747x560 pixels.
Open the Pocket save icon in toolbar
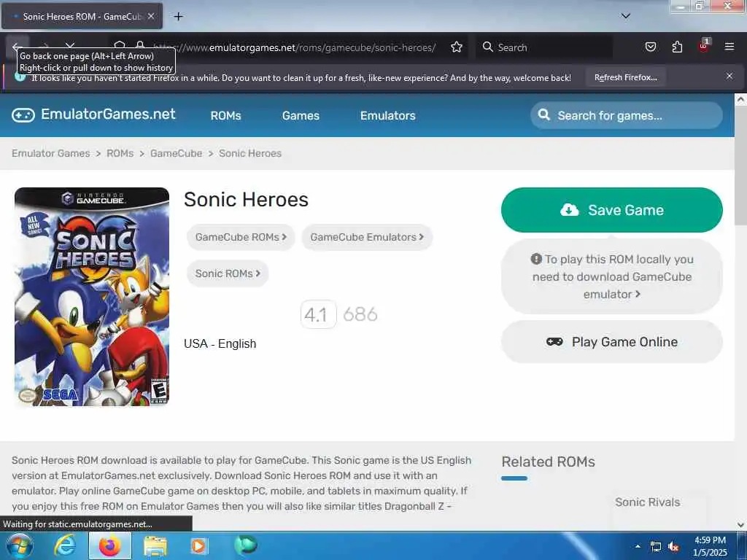coord(650,47)
